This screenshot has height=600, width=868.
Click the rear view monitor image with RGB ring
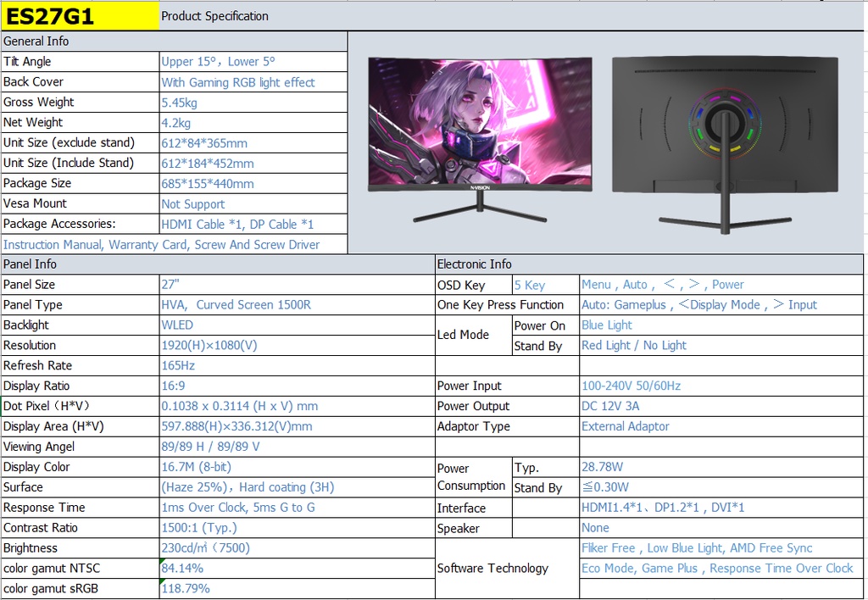(x=725, y=145)
